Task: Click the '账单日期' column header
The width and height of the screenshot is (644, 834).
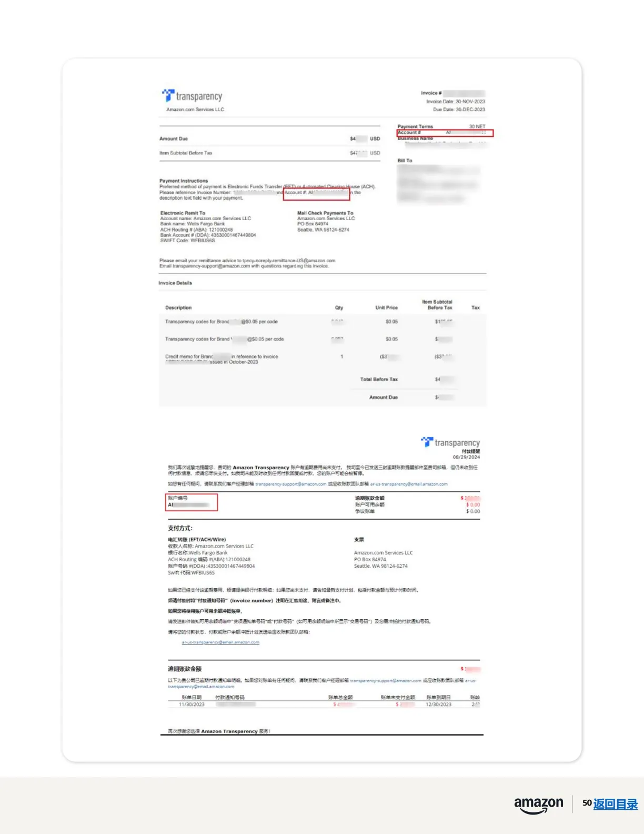Action: (x=192, y=697)
